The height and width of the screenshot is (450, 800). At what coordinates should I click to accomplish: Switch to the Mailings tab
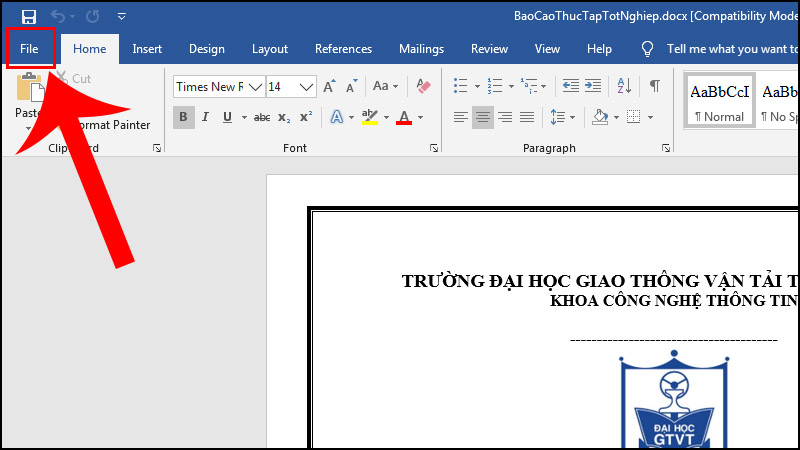tap(421, 49)
